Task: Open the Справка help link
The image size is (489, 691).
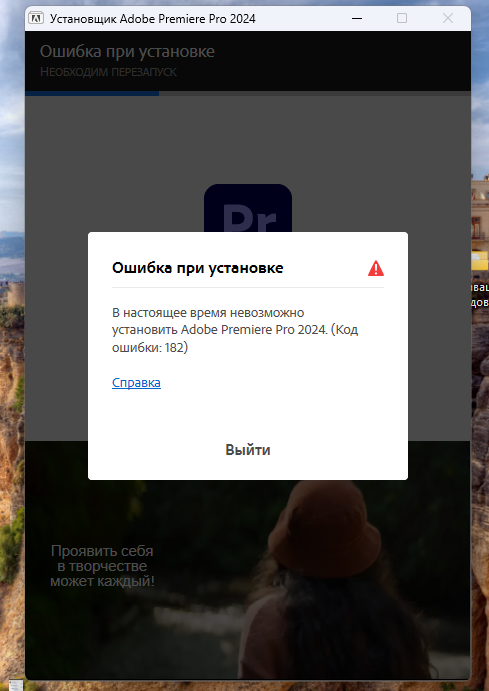Action: tap(136, 383)
